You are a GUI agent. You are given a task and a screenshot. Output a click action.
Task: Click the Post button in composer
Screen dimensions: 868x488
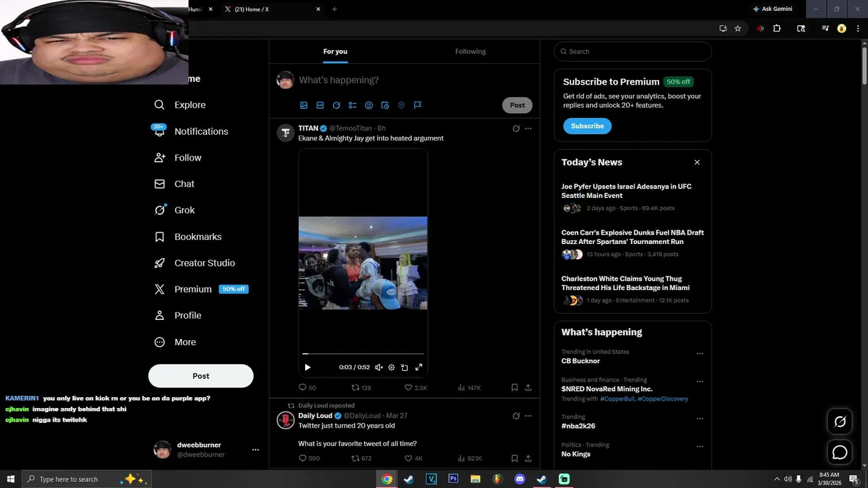click(x=517, y=105)
